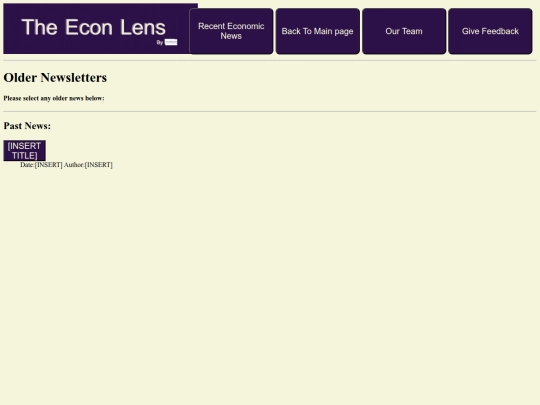
Task: Select the Older Newsletters heading
Action: (55, 77)
